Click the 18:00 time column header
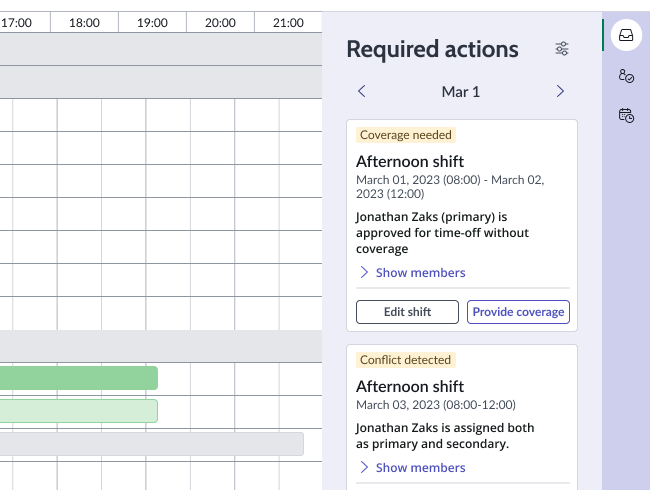Image resolution: width=650 pixels, height=490 pixels. click(85, 22)
